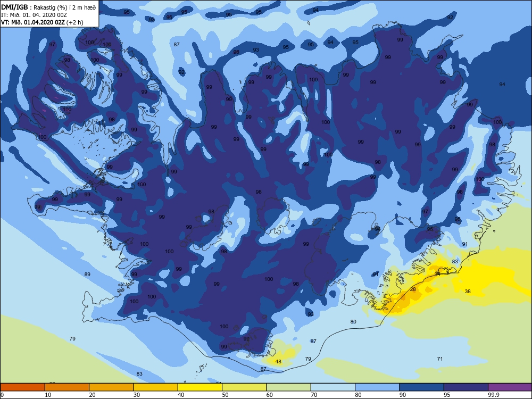Click the legend tick label 50
The height and width of the screenshot is (399, 532).
(x=225, y=395)
